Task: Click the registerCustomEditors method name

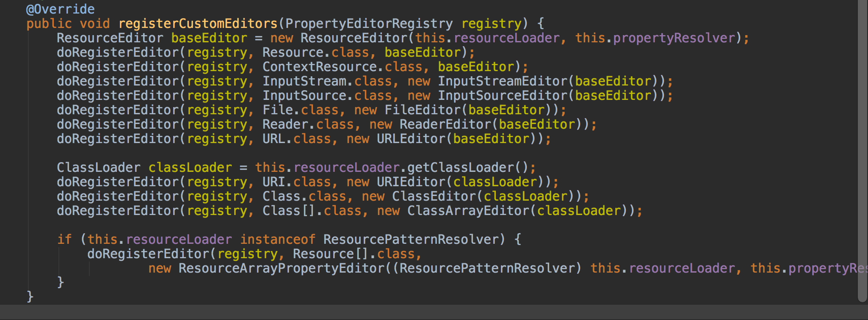Action: (x=198, y=23)
